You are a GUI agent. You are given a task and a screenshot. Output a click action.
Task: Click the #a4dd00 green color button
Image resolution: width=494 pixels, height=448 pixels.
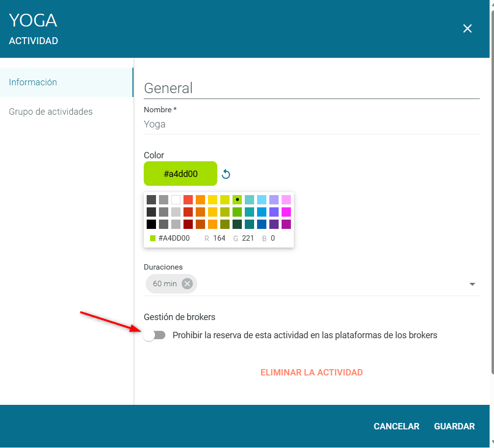tap(181, 174)
